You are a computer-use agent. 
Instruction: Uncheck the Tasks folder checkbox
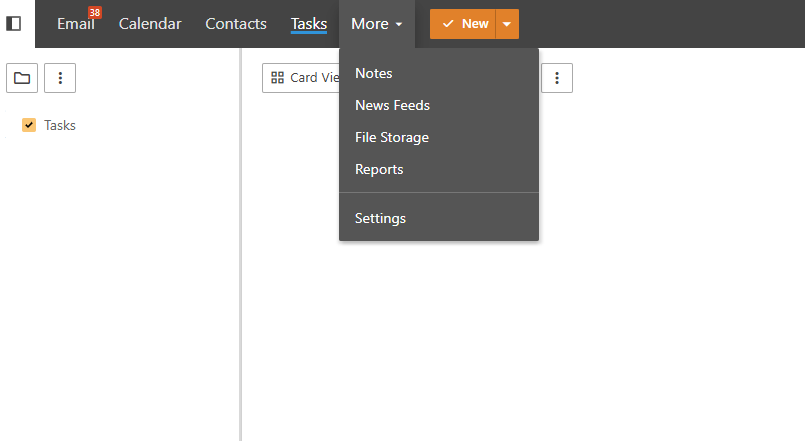29,125
